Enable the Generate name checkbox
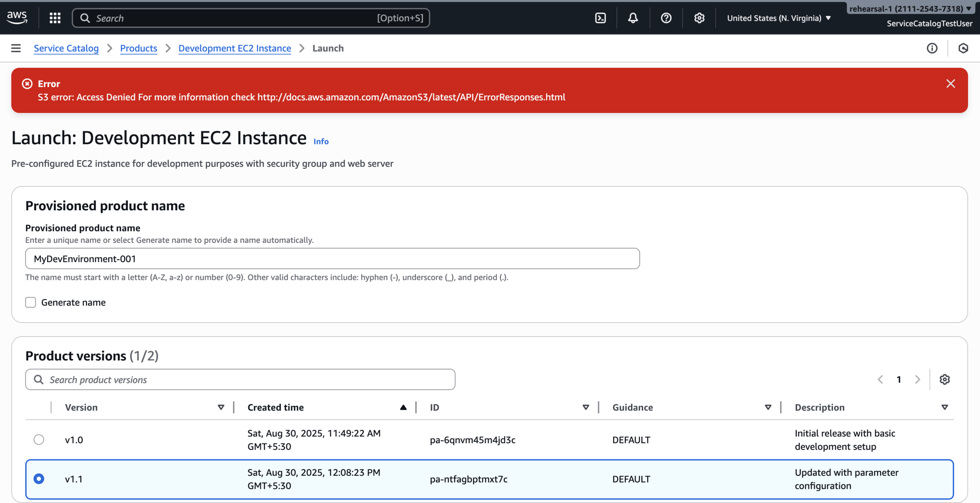This screenshot has height=503, width=980. coord(31,303)
